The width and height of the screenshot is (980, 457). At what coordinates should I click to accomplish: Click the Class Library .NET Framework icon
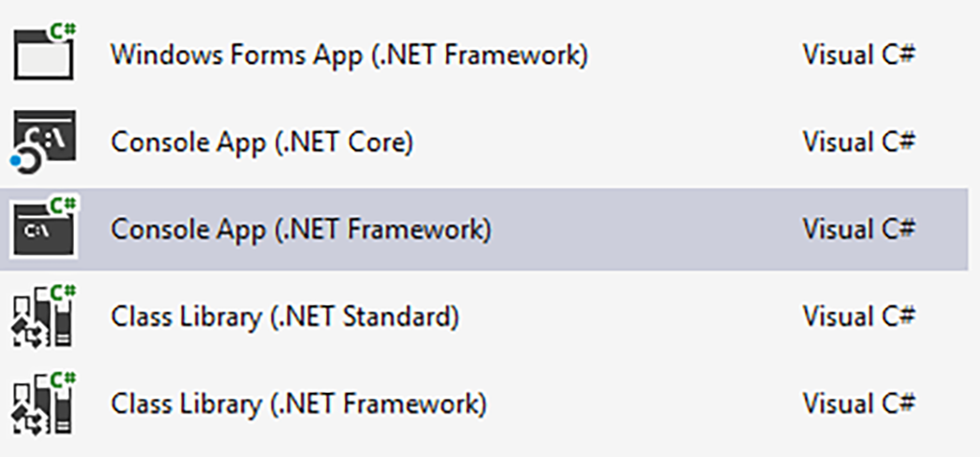click(x=44, y=403)
